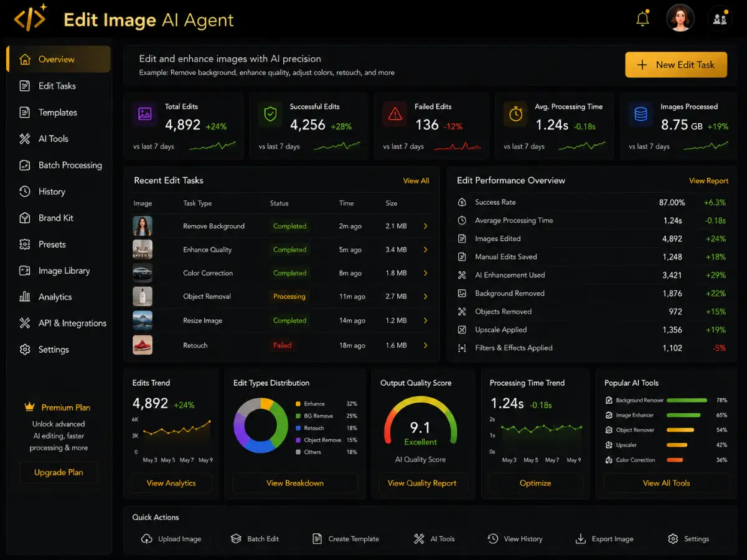Click the Failed status of Retouch
This screenshot has height=560, width=747.
283,345
